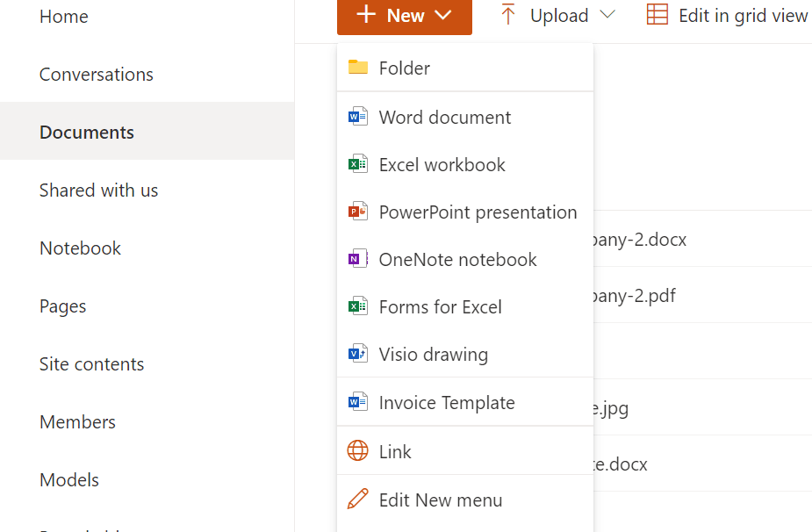
Task: Choose Folder from the New menu
Action: pos(465,68)
